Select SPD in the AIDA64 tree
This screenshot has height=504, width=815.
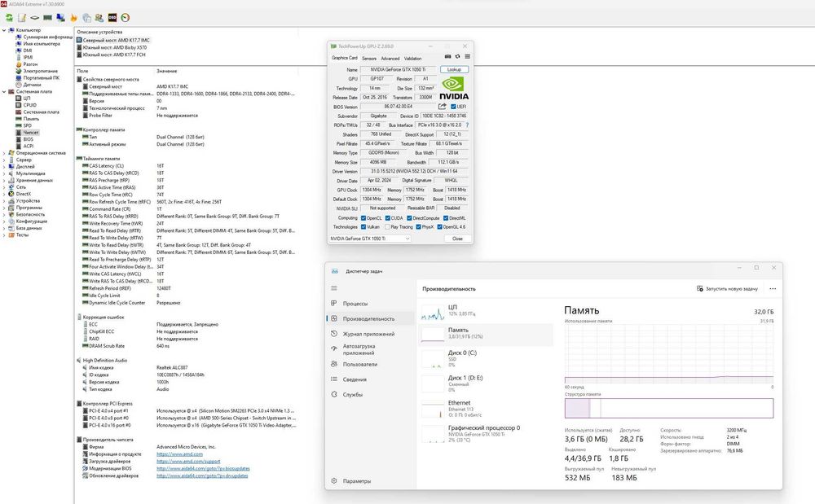27,125
